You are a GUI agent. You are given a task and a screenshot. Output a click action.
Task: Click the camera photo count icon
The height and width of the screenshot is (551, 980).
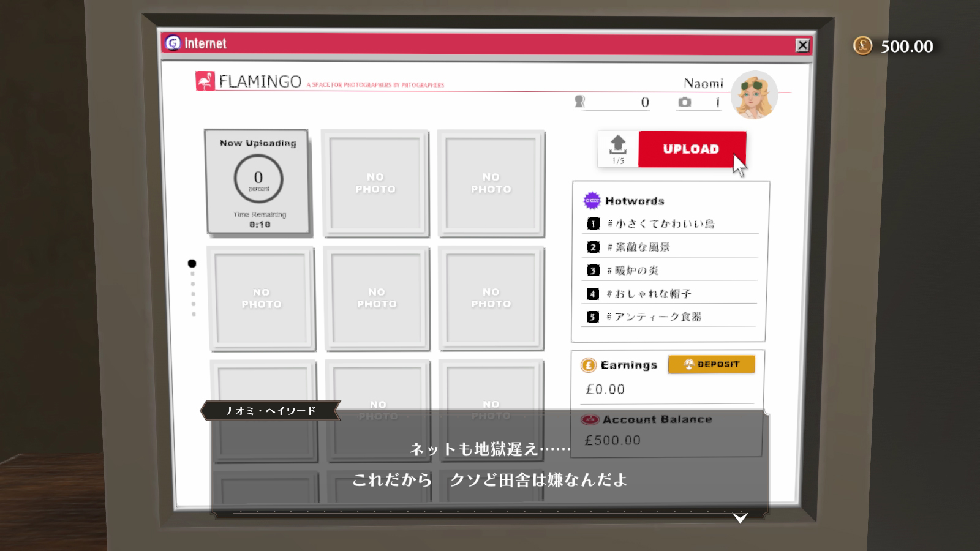tap(685, 102)
